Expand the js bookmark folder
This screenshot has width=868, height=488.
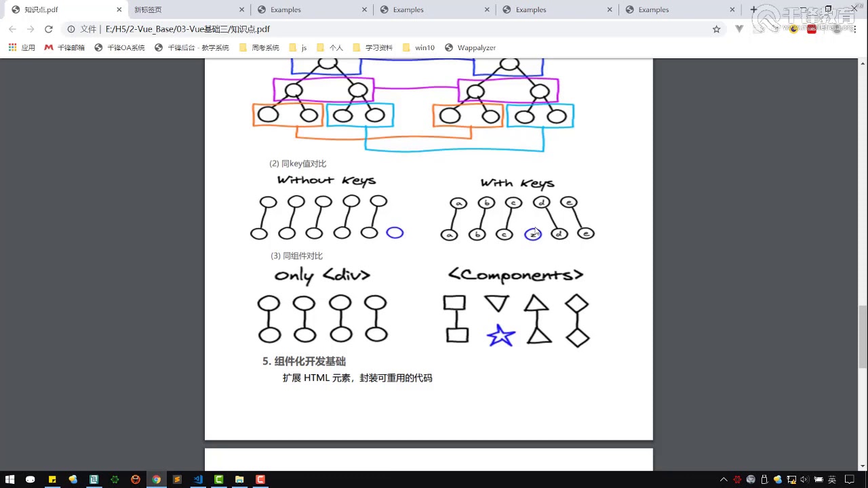coord(298,47)
